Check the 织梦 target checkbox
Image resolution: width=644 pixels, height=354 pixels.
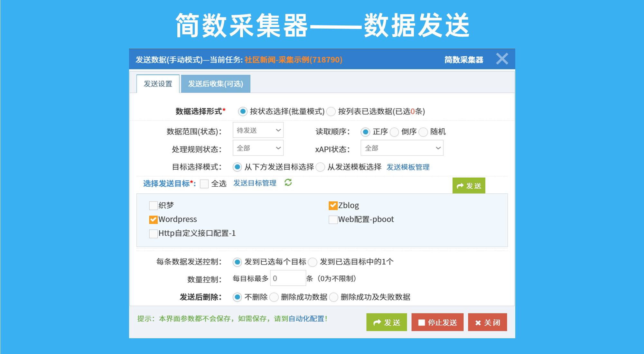click(154, 205)
